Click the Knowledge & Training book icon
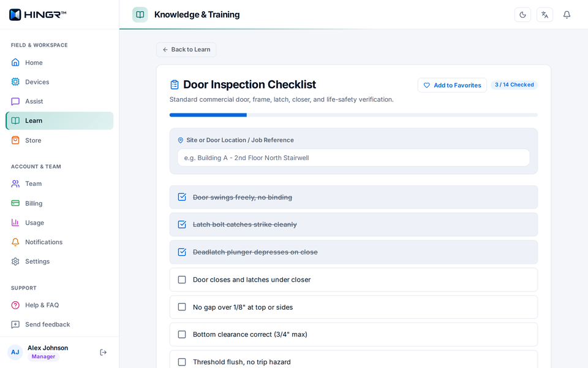The width and height of the screenshot is (588, 368). [140, 15]
